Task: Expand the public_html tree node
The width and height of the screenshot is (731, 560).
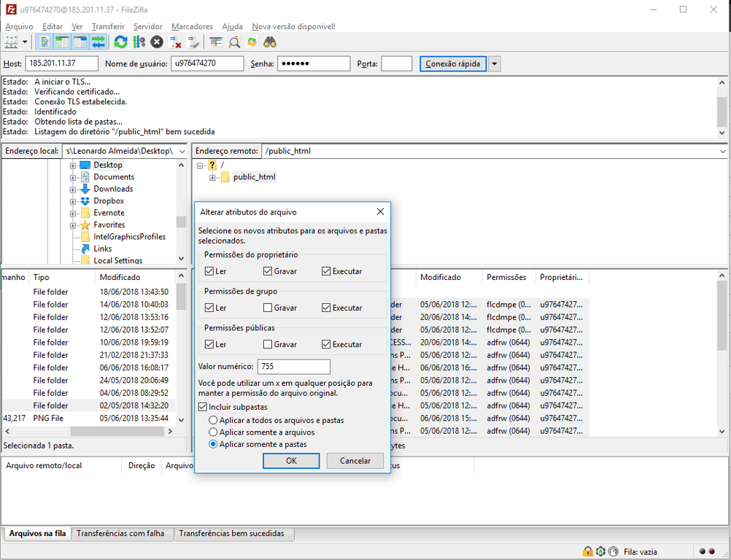Action: tap(213, 176)
